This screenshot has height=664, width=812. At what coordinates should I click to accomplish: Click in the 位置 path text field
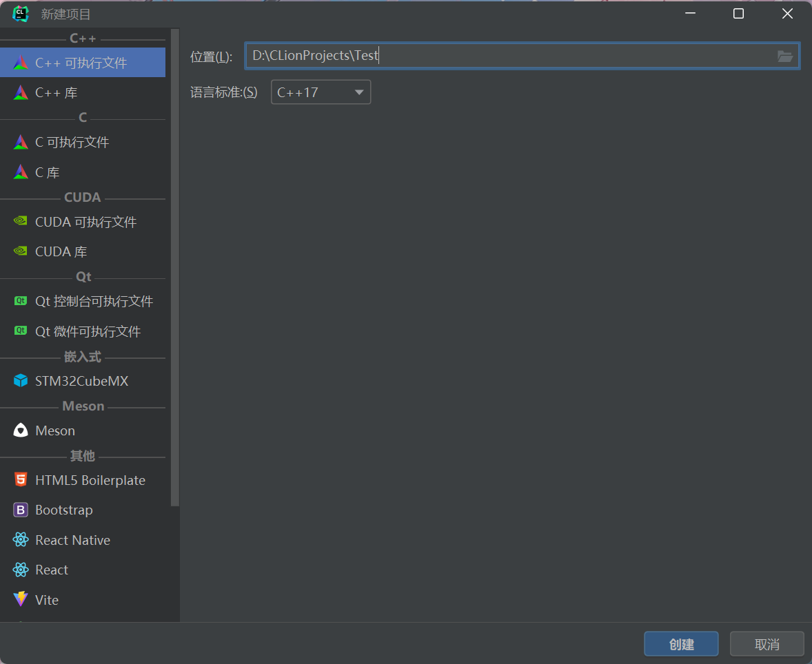point(510,56)
